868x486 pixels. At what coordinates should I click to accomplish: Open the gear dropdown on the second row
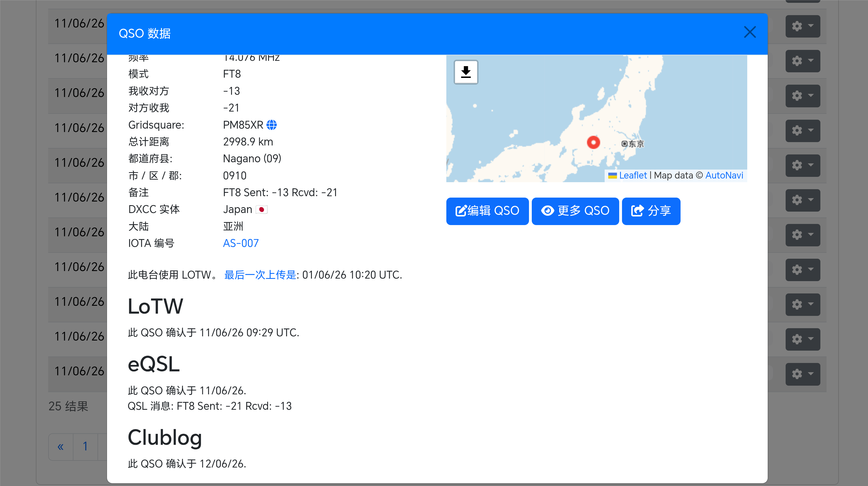click(x=803, y=61)
